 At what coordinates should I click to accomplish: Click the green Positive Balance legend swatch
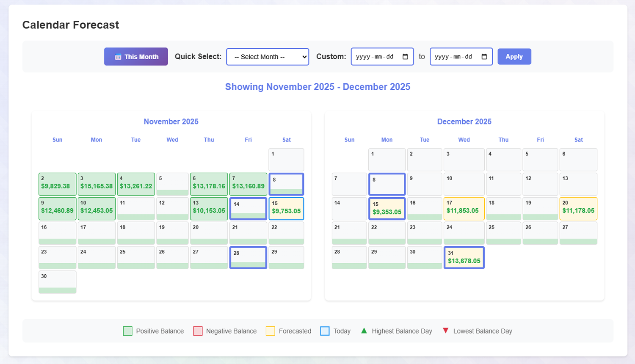click(127, 331)
